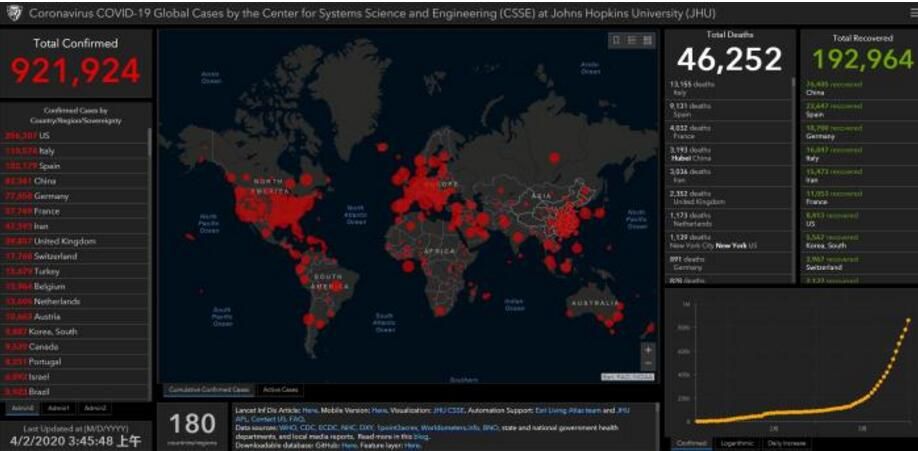Select the Cumulative Confirmed Cases tab

pos(207,389)
